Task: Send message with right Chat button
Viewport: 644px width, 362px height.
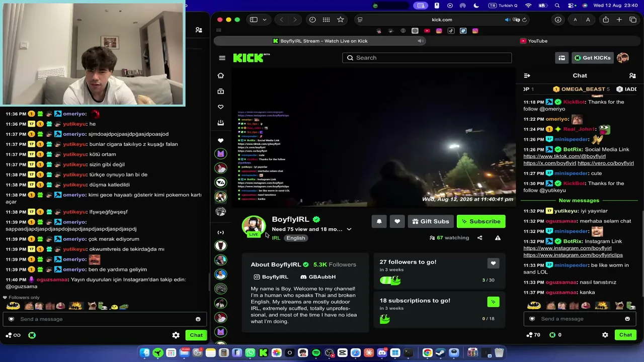Action: [625, 335]
